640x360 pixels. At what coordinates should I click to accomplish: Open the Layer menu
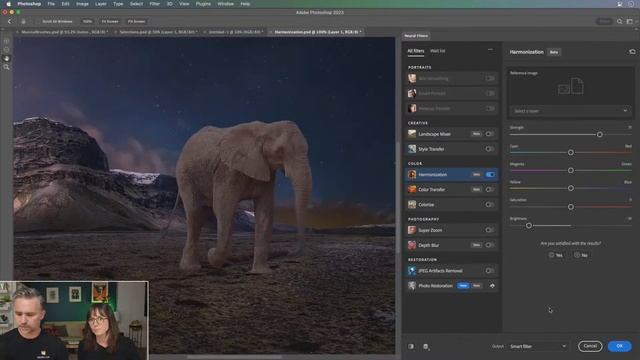(x=100, y=4)
